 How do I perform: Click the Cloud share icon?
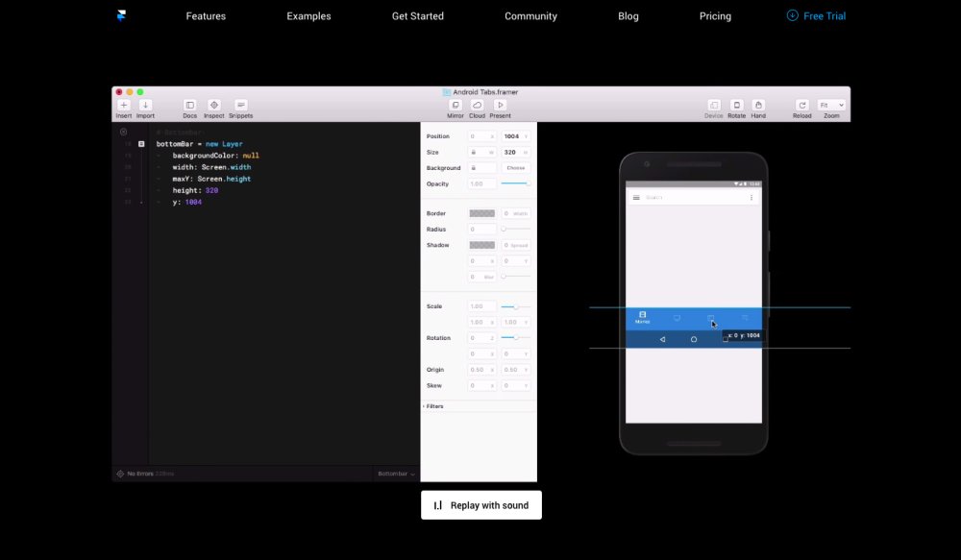[477, 106]
